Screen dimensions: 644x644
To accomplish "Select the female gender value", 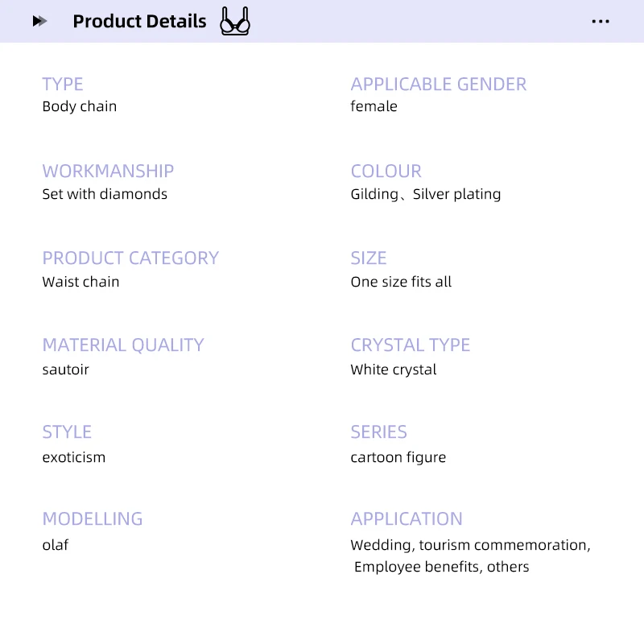I will [374, 106].
